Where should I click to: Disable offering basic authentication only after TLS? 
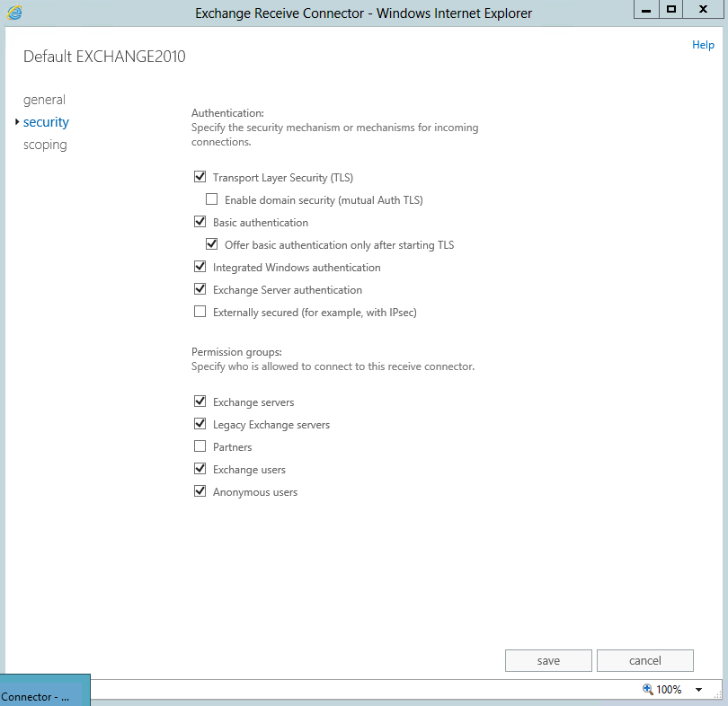click(212, 244)
